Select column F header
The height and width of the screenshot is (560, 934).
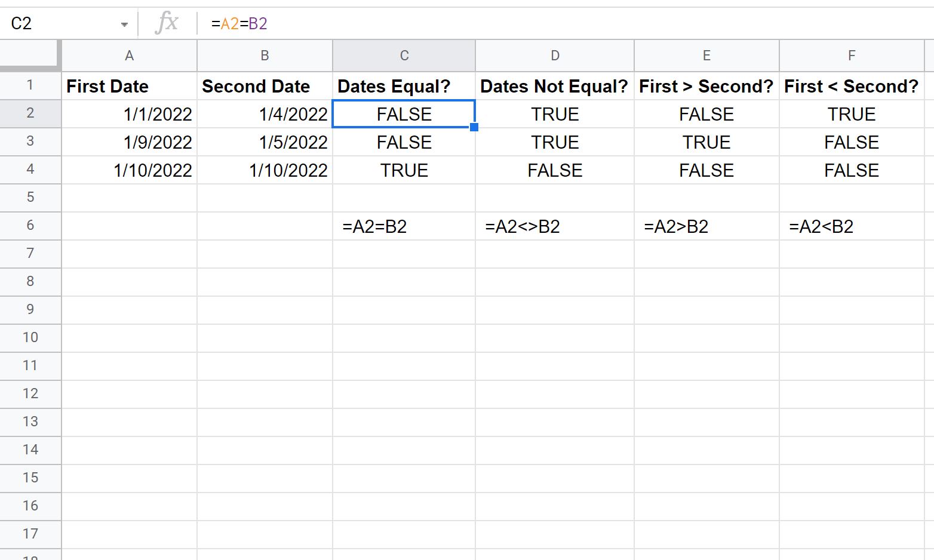point(851,56)
